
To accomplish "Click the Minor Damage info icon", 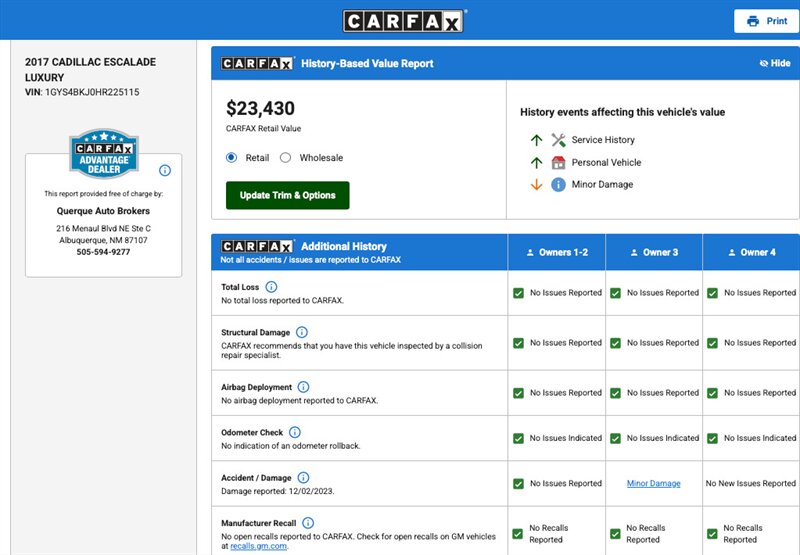I will [559, 185].
